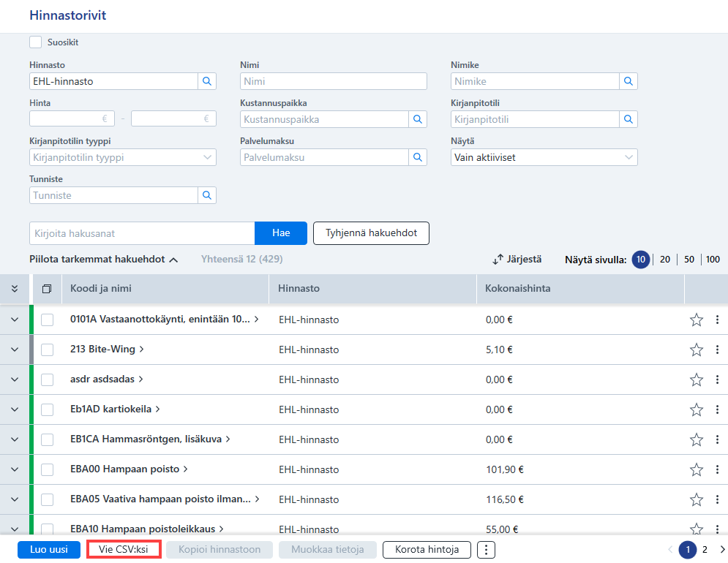
Task: Expand the 213 Bite-Wing row chevron
Action: click(x=15, y=349)
